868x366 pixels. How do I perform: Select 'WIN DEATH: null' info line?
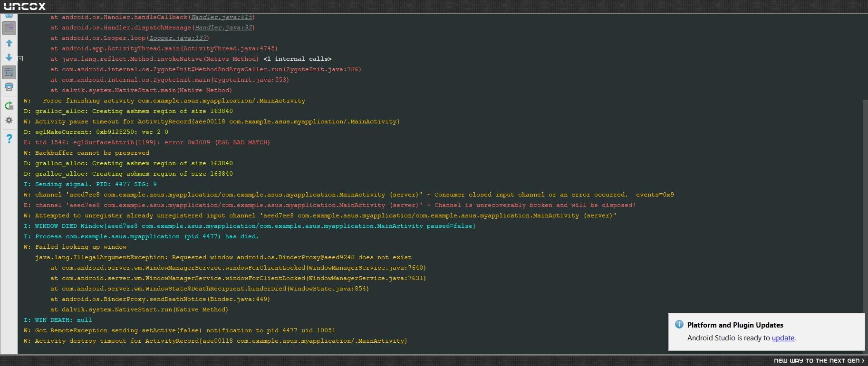[x=58, y=320]
